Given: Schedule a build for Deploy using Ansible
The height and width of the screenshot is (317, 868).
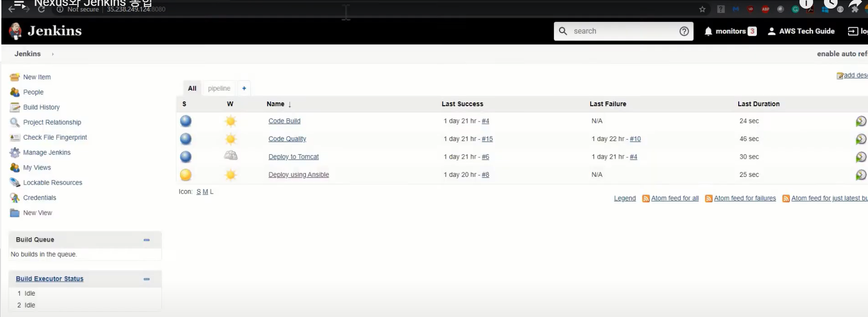Looking at the screenshot, I should tap(861, 175).
